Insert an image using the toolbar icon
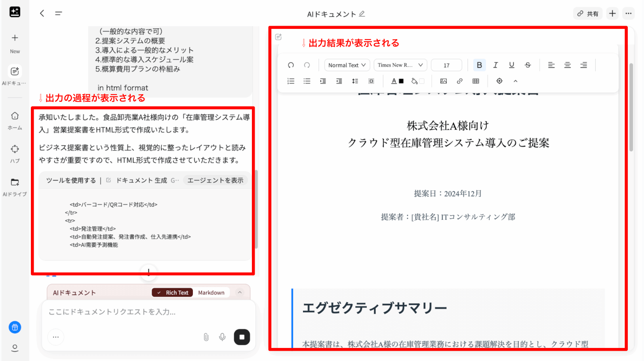Screen dimensions: 644x361 coord(443,81)
